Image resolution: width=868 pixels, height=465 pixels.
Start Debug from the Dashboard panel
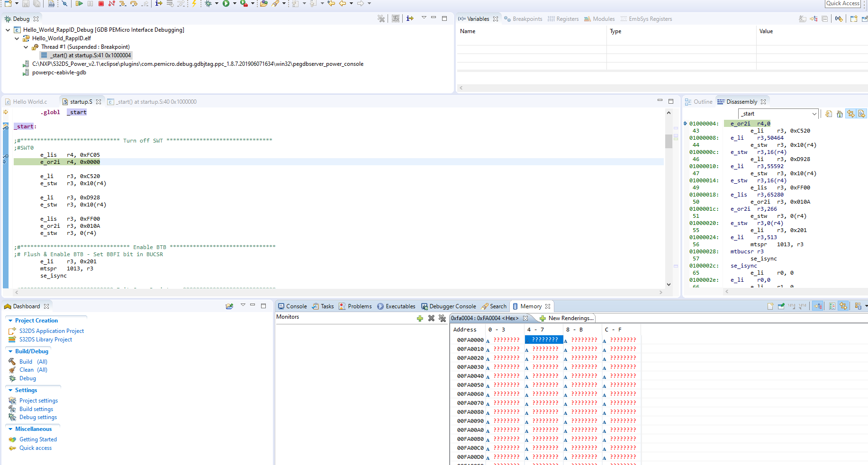(x=27, y=378)
